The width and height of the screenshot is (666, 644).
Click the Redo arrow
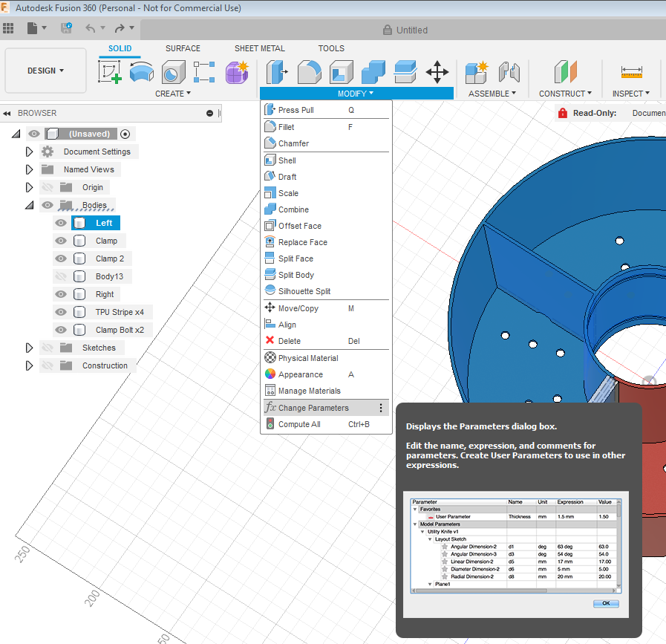(120, 28)
